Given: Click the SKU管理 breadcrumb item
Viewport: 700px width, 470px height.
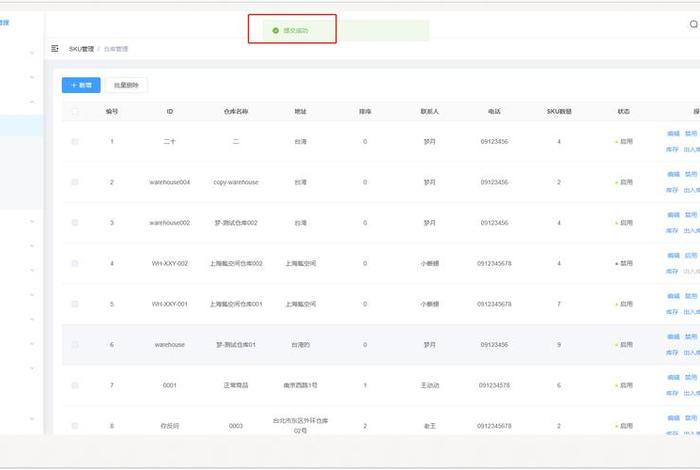Looking at the screenshot, I should 81,48.
